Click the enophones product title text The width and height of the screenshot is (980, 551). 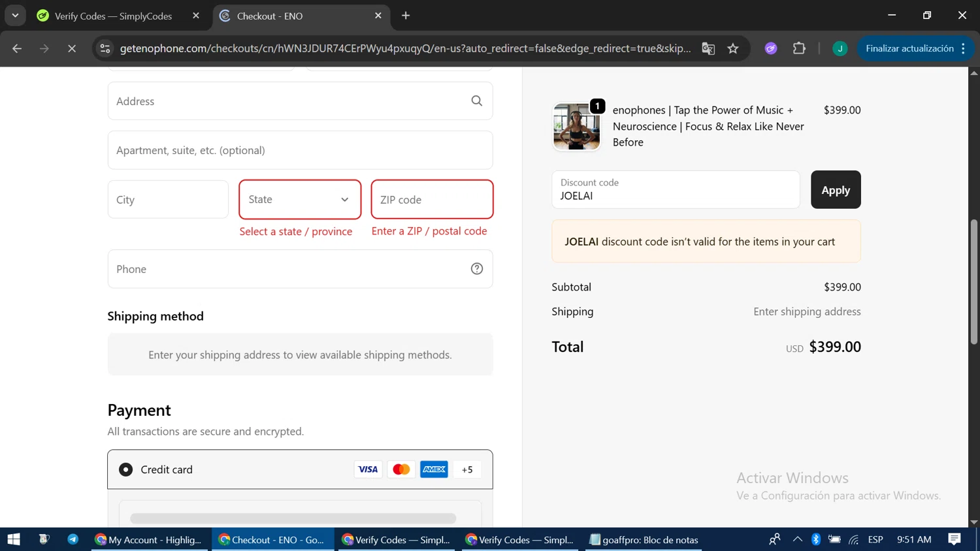point(708,126)
